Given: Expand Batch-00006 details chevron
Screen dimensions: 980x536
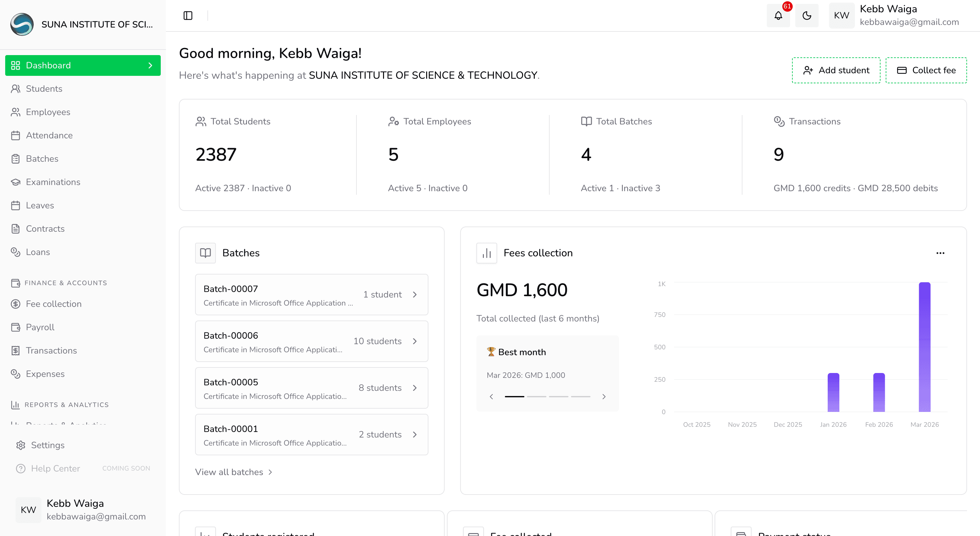Looking at the screenshot, I should [x=415, y=341].
